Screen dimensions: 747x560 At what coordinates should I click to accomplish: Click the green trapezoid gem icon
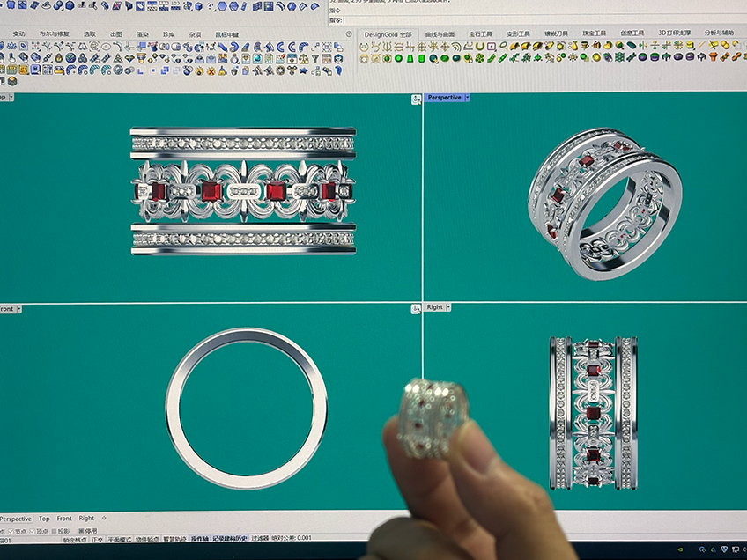[x=410, y=57]
